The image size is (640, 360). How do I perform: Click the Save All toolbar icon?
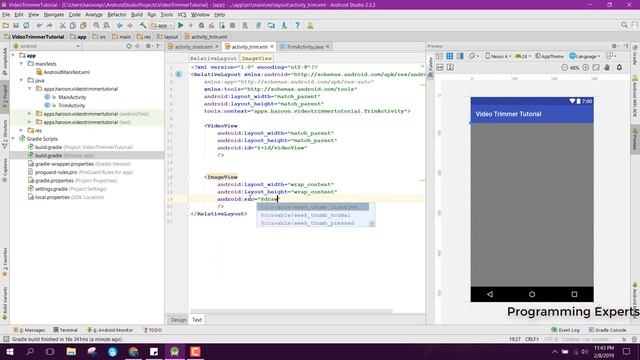click(x=16, y=25)
